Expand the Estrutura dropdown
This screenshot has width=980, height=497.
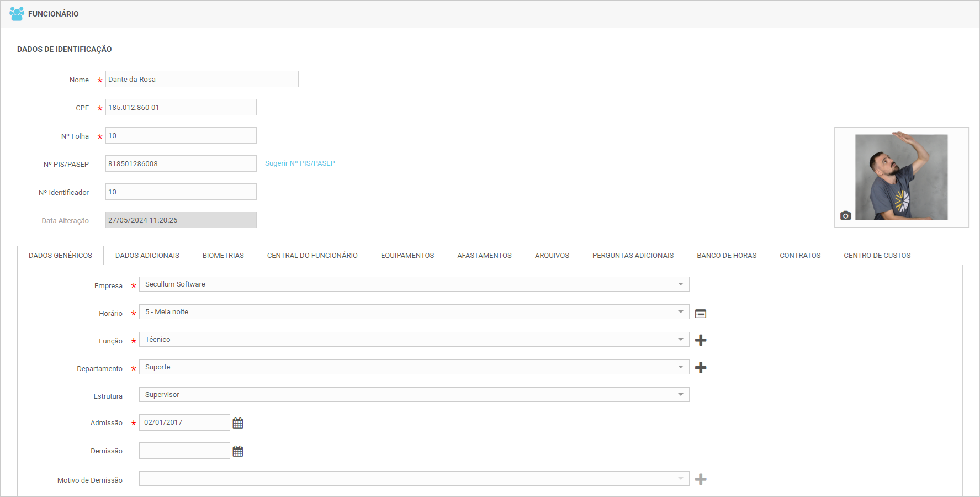[680, 395]
